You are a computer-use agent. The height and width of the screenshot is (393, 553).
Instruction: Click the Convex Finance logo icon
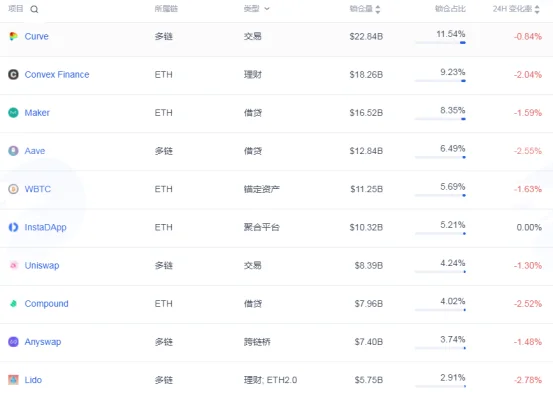(13, 74)
